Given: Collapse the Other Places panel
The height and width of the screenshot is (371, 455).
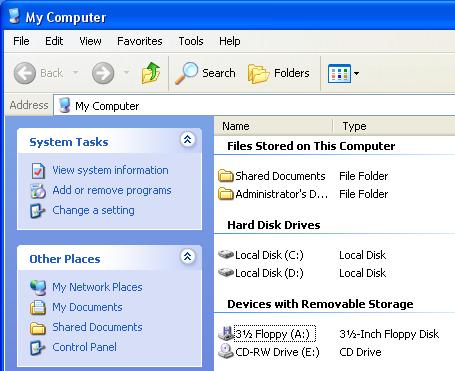Looking at the screenshot, I should click(187, 257).
